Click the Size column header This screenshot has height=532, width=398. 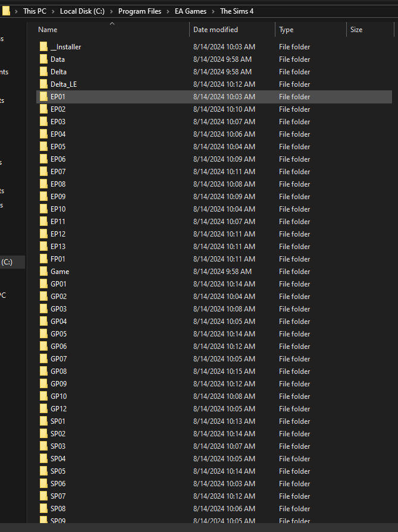tap(356, 30)
